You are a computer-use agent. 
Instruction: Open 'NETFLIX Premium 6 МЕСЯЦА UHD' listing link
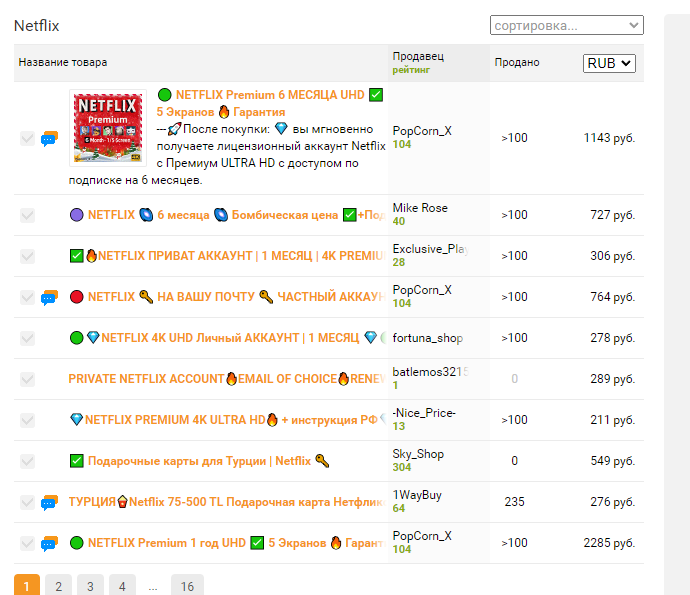pyautogui.click(x=270, y=103)
